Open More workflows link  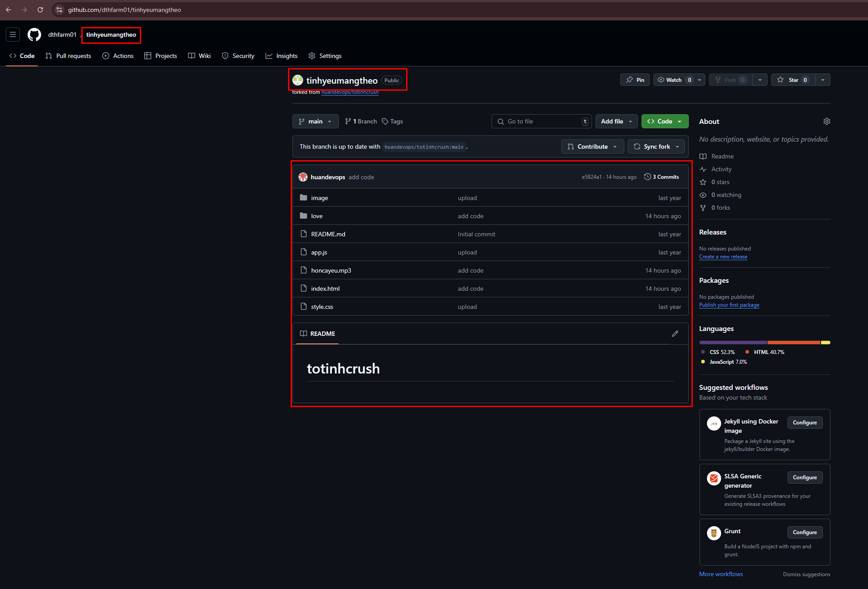[x=721, y=574]
